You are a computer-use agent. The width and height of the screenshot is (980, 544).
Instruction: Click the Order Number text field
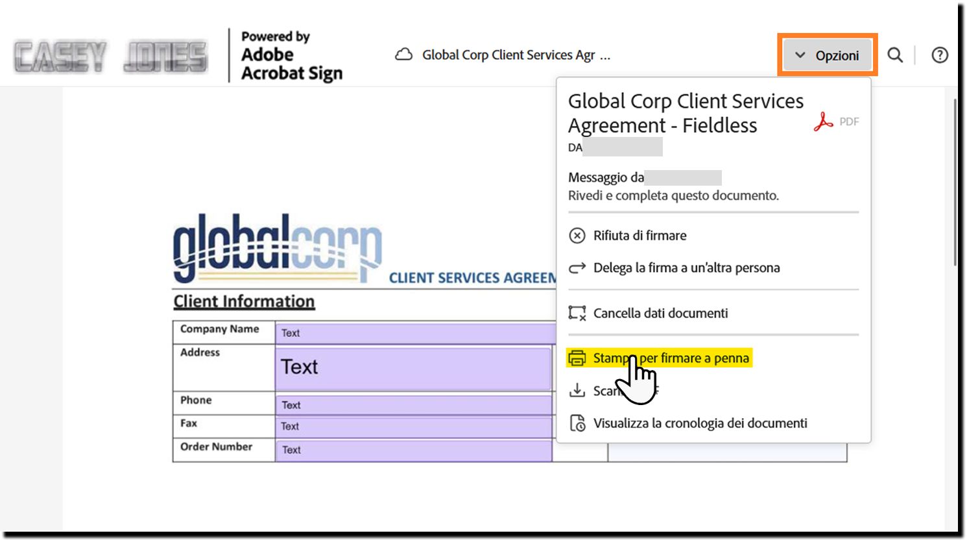click(x=414, y=450)
